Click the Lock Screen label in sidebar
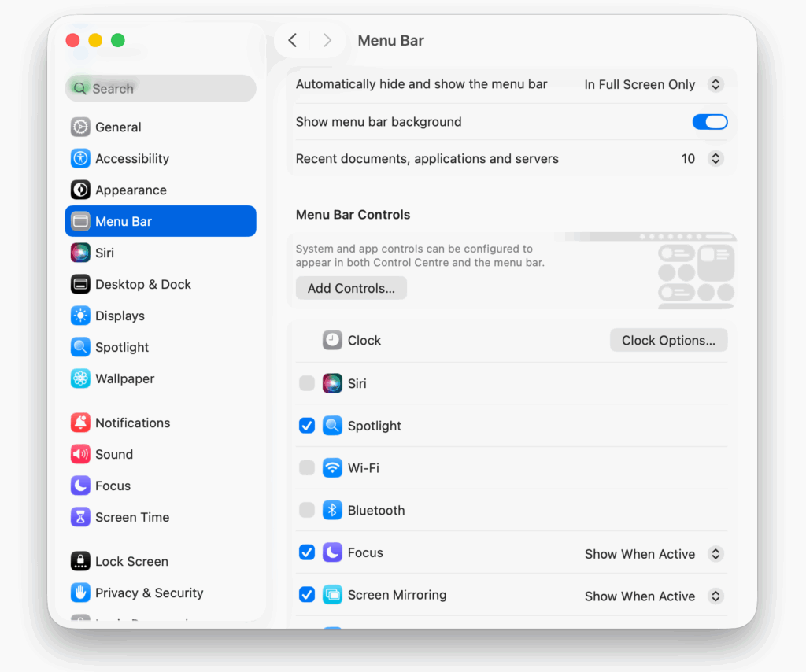 point(131,561)
